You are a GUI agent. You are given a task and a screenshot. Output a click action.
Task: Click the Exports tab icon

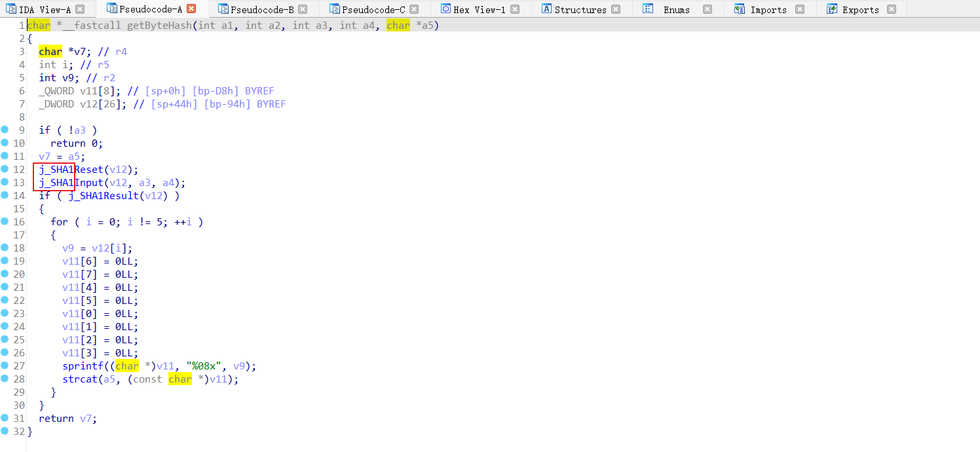[x=832, y=9]
